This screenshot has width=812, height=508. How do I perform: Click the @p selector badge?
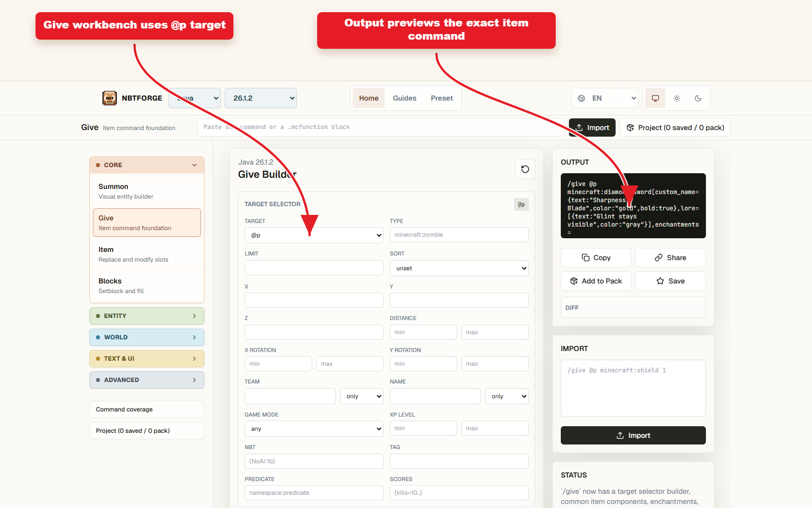521,204
